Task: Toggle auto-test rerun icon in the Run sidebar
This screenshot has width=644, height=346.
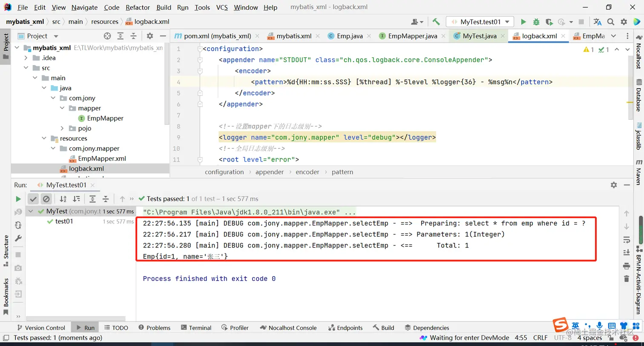Action: click(18, 225)
